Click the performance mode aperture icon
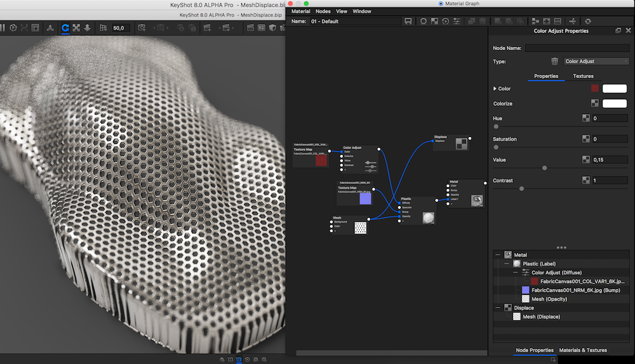Image resolution: width=635 pixels, height=364 pixels. tap(13, 28)
